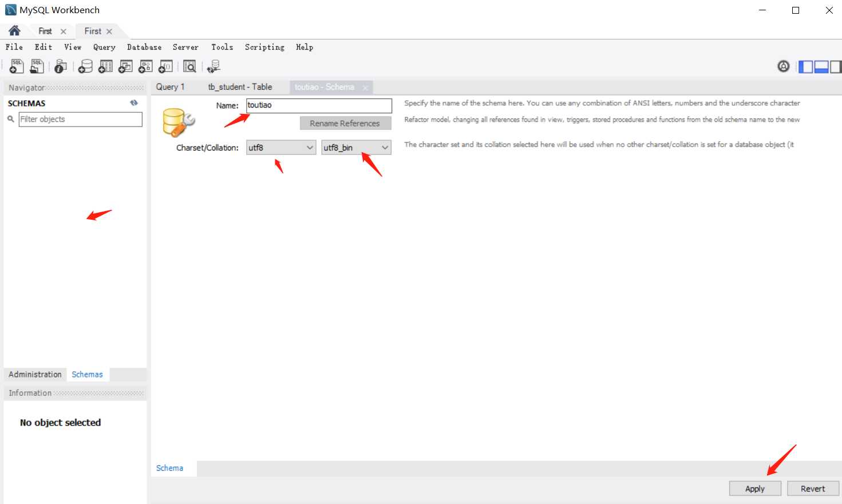
Task: Open the Server menu
Action: coord(185,47)
